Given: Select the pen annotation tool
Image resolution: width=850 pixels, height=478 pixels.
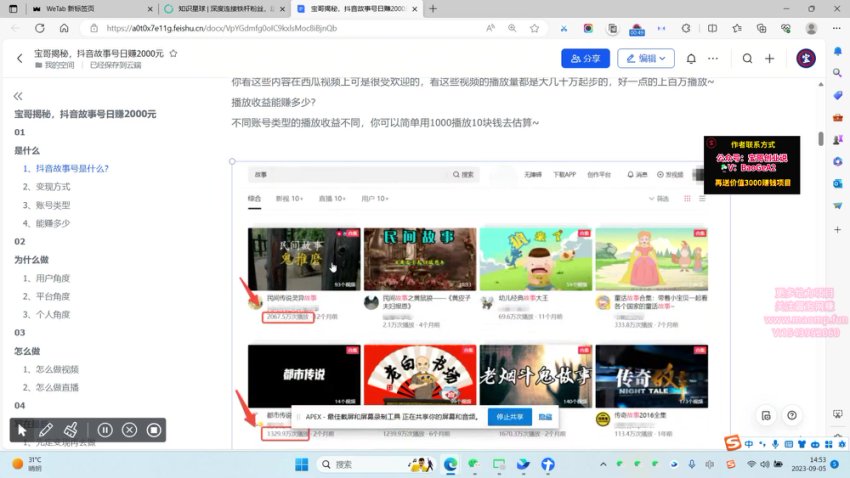Looking at the screenshot, I should coord(46,430).
